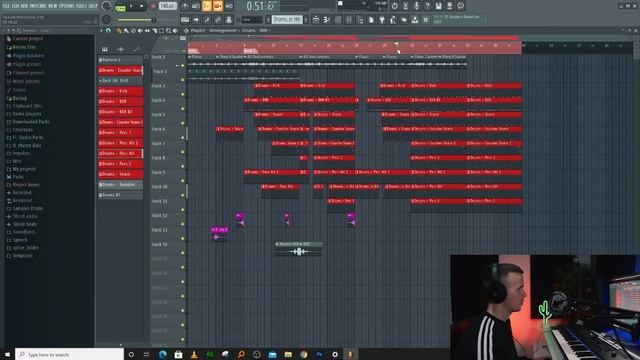Screen dimensions: 640x360
Task: Select the playlist Paint brush tool
Action: point(126,31)
